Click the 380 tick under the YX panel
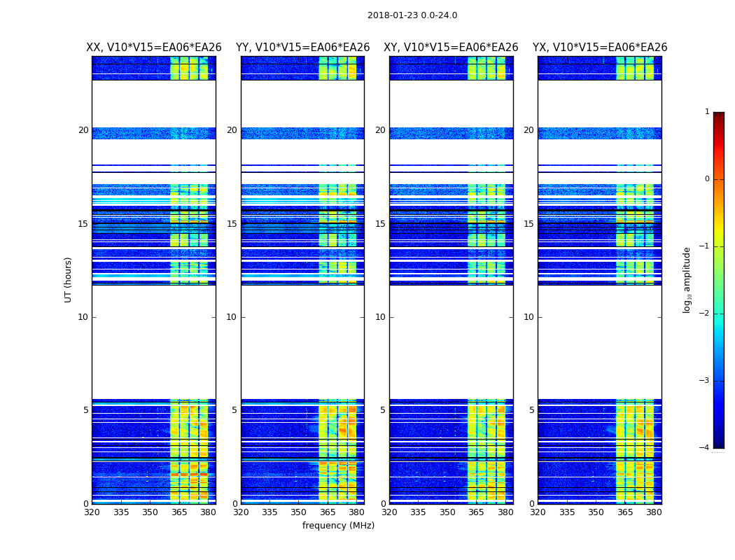The image size is (735, 560). [654, 512]
